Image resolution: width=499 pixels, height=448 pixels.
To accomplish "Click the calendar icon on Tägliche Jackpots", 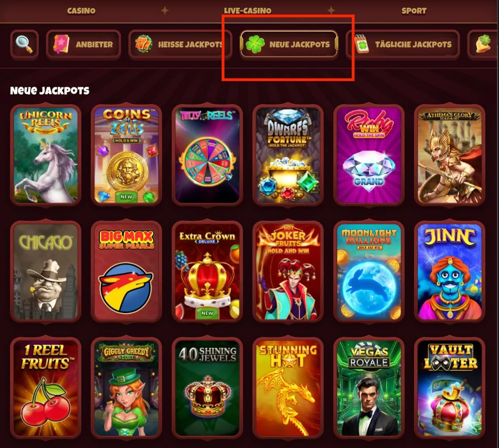I will pos(361,44).
